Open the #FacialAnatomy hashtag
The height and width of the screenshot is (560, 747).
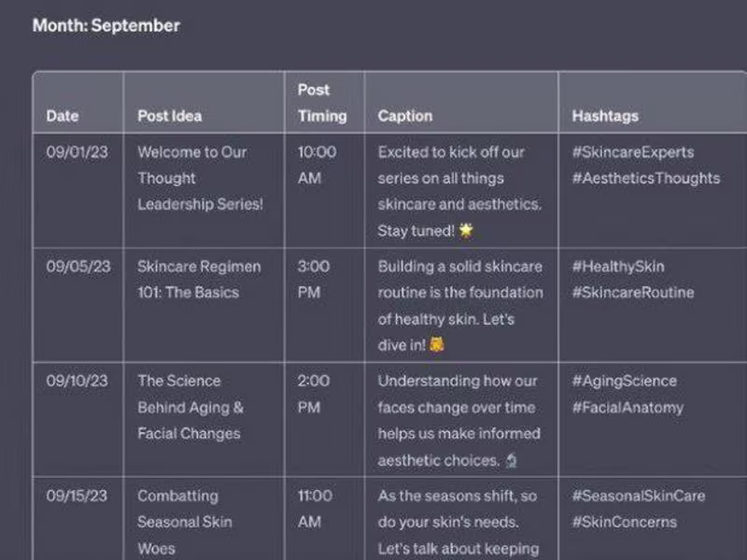point(627,407)
